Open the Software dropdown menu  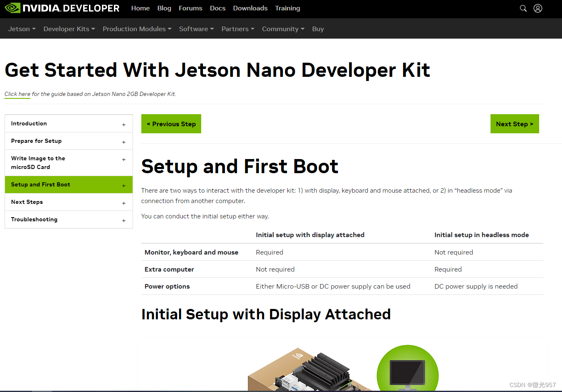(197, 29)
